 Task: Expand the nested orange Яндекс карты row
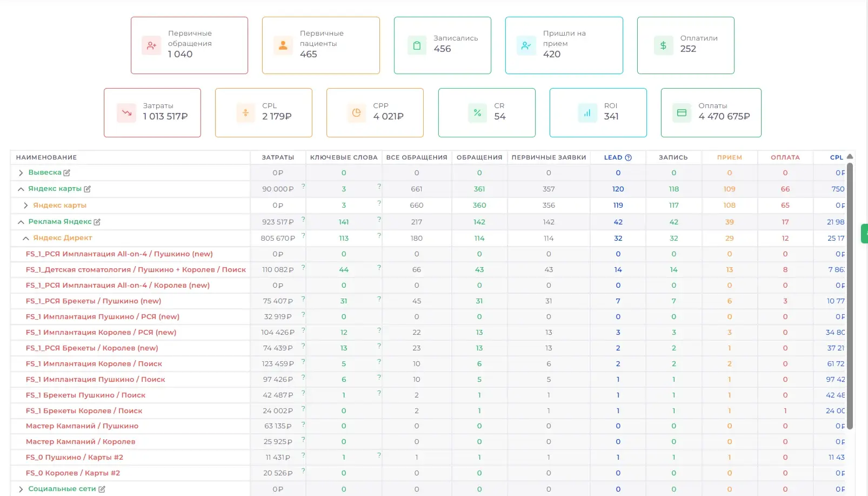click(26, 206)
